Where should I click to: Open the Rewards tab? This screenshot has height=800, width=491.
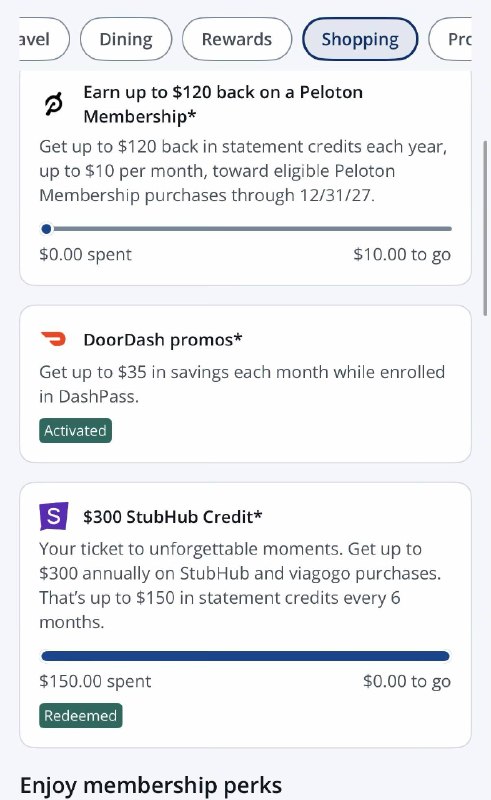[237, 39]
